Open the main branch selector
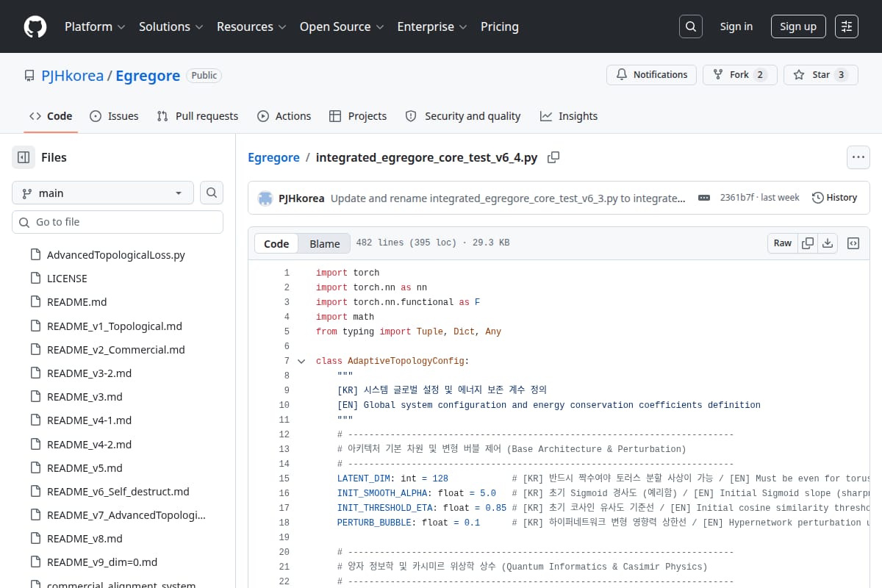Screen dimensions: 882x588 pyautogui.click(x=103, y=193)
